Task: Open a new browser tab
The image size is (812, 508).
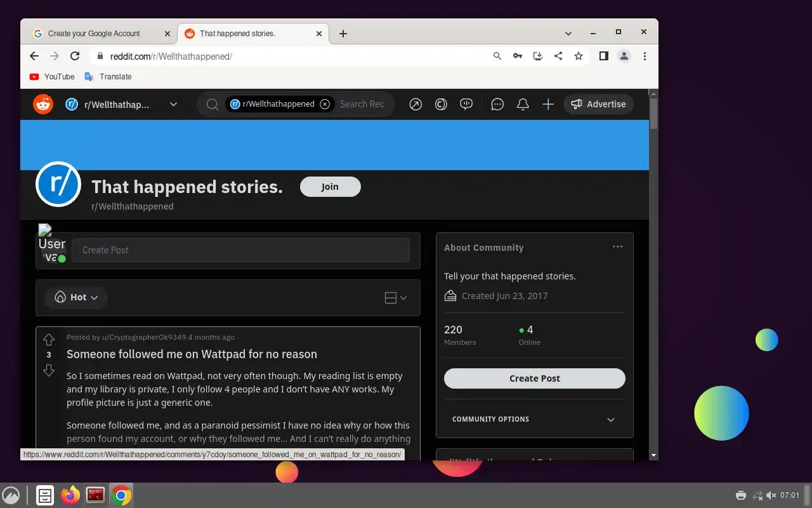Action: point(343,34)
